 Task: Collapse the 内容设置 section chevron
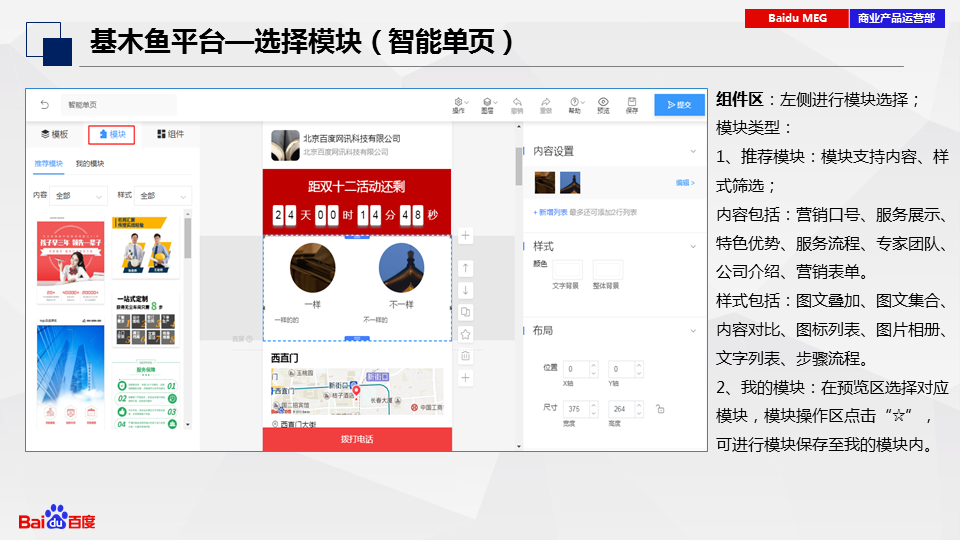(x=693, y=151)
